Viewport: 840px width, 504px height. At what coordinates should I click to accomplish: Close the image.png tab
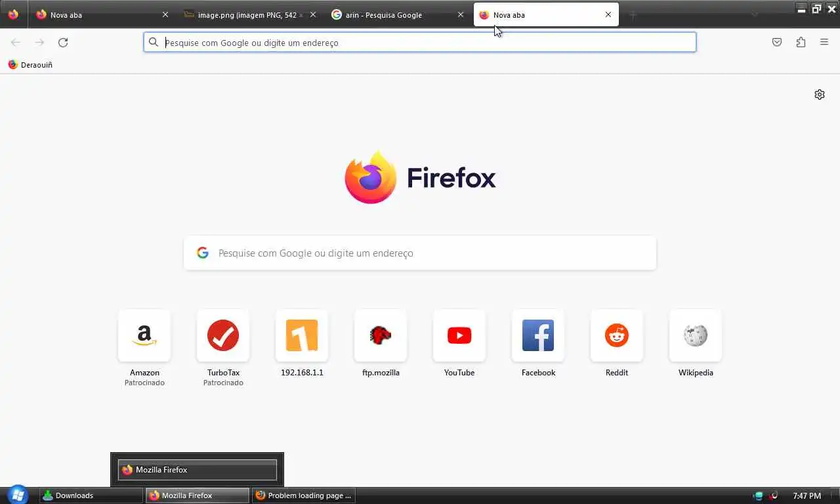tap(313, 14)
